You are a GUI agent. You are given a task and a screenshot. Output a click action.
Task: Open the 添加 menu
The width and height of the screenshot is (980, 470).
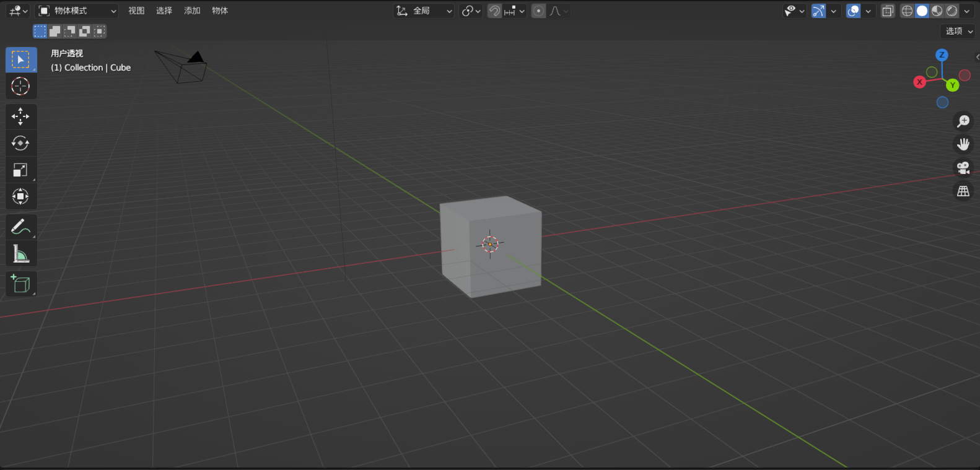(x=192, y=11)
